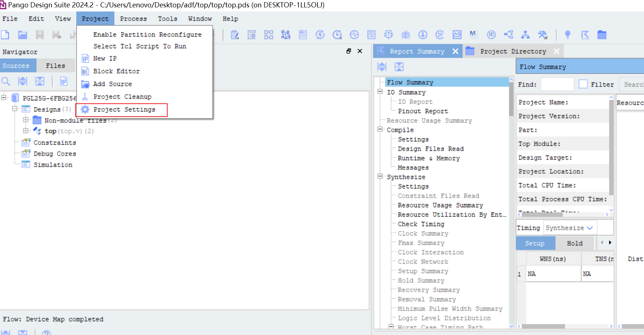Click the four-blocks grid toolbar icon
Screen dimensions: 644x335
click(x=269, y=35)
